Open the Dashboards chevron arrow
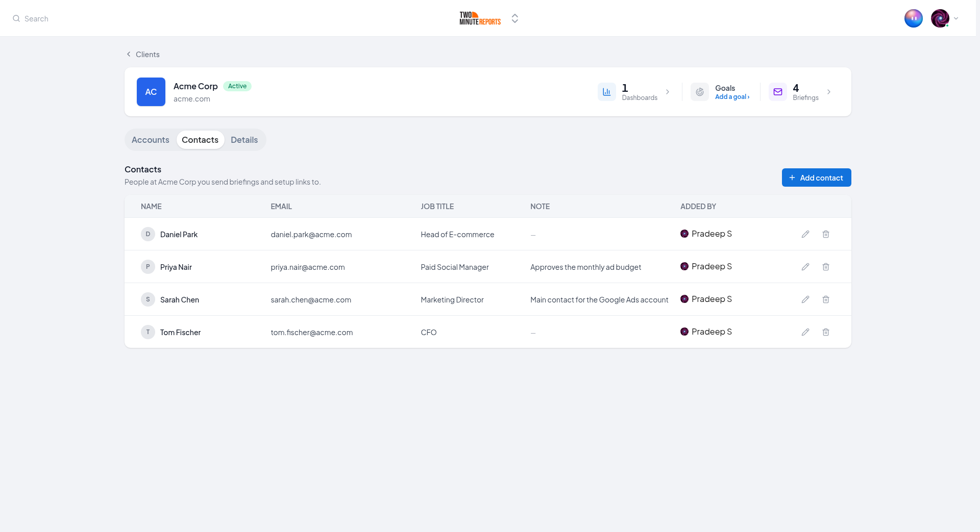The image size is (980, 532). click(x=668, y=92)
